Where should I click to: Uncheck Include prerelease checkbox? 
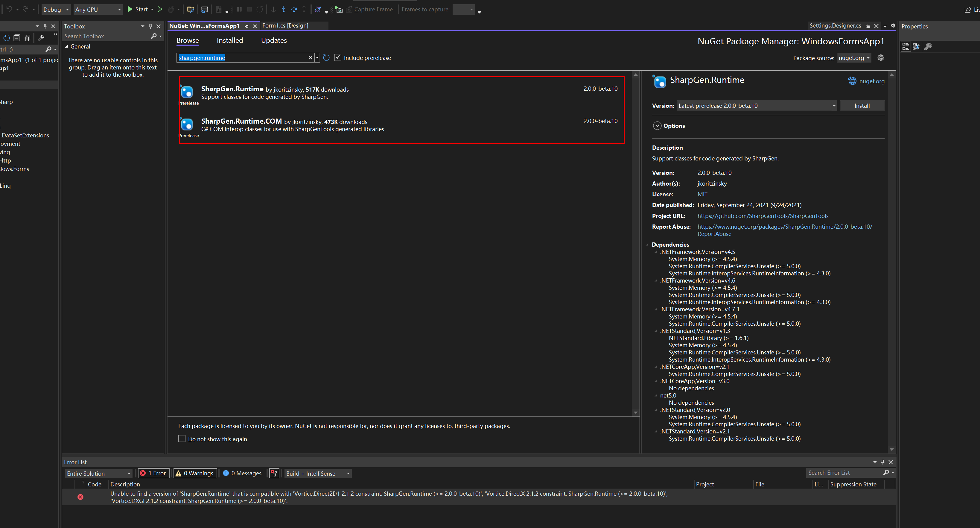coord(338,58)
